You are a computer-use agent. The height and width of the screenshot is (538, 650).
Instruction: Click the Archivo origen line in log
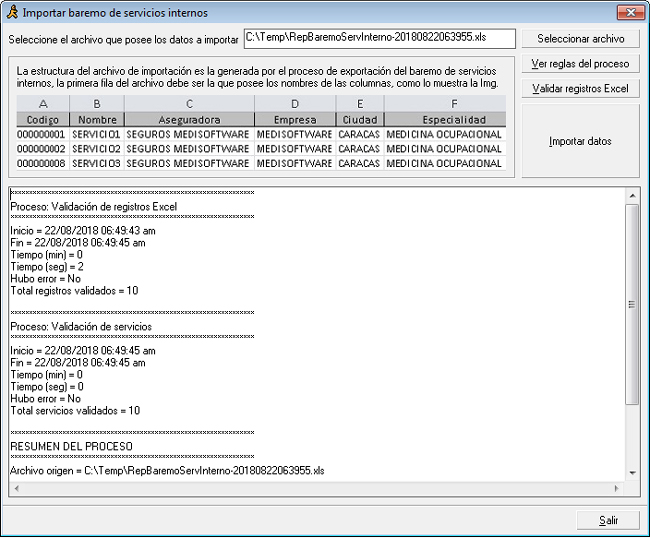[167, 470]
